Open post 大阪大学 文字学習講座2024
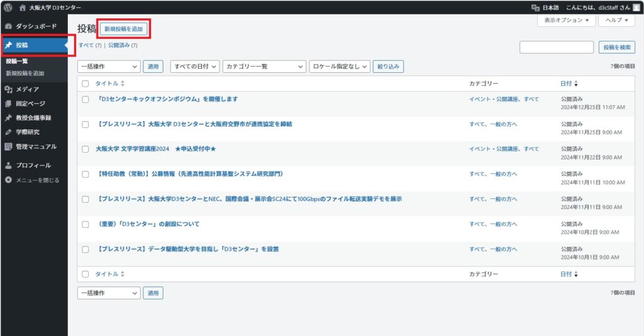The image size is (644, 336). [x=156, y=149]
